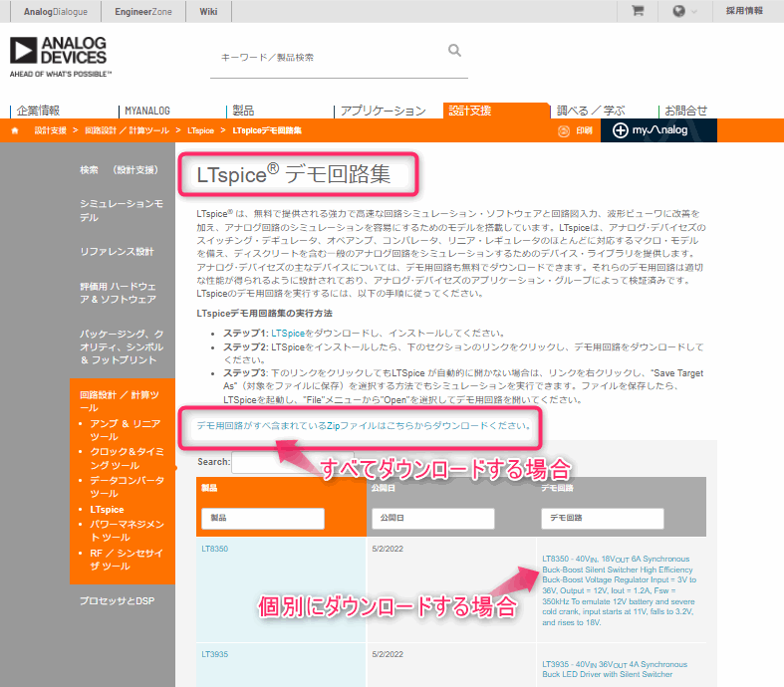Open the globe region selector
Viewport: 784px width, 687px height.
tap(684, 11)
